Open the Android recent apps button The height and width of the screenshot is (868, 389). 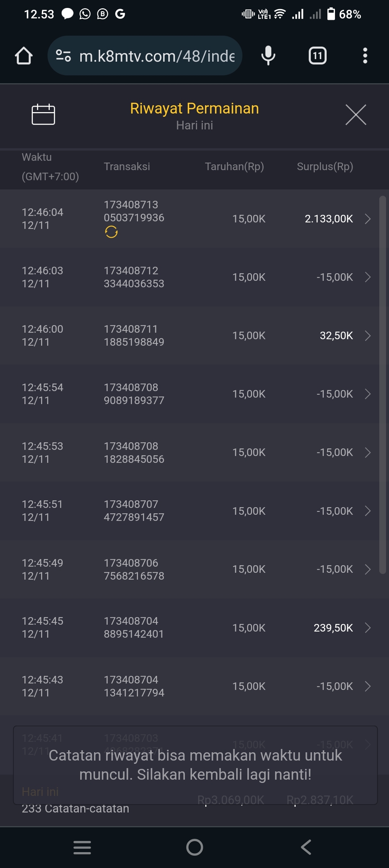pyautogui.click(x=82, y=847)
